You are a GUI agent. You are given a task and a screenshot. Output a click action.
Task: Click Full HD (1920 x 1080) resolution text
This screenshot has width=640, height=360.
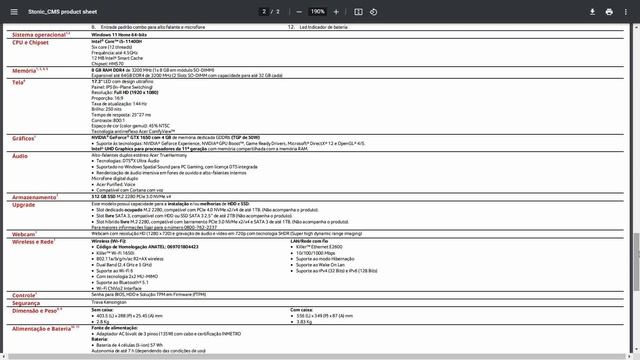click(x=136, y=93)
